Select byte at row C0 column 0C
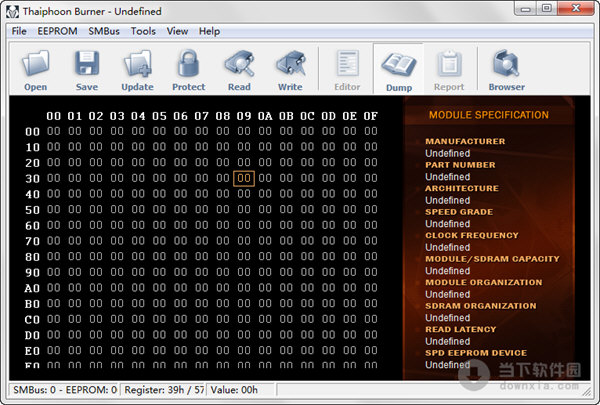 click(x=307, y=319)
